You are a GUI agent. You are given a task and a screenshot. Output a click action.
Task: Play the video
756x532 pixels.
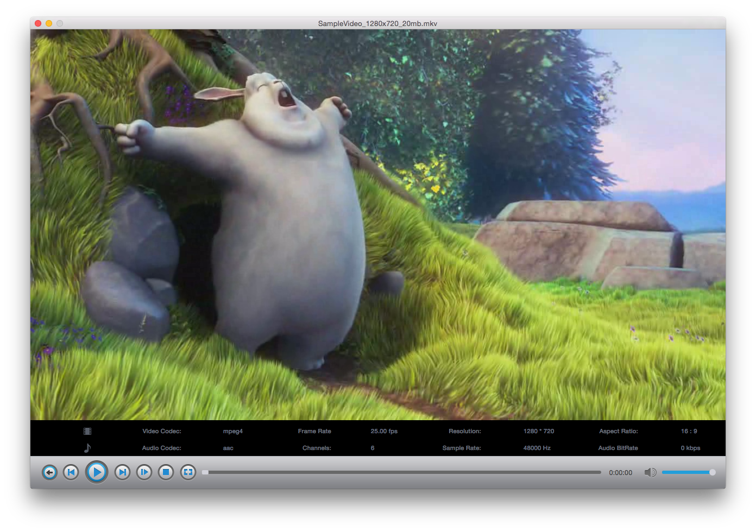coord(97,472)
